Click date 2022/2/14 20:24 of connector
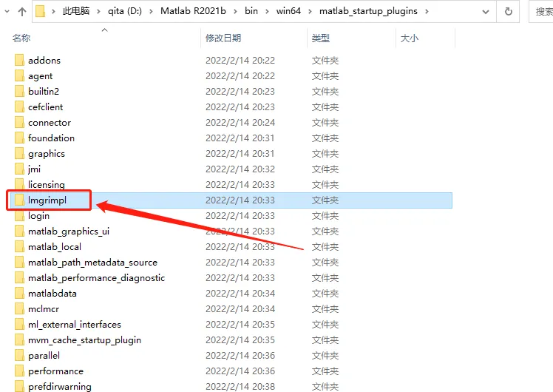Viewport: 553px width, 392px height. (x=240, y=123)
